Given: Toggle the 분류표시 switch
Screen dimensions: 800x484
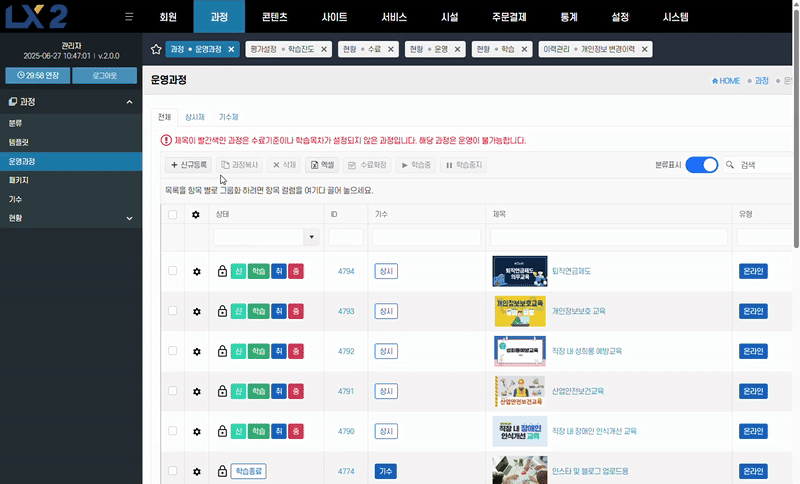Looking at the screenshot, I should click(702, 165).
